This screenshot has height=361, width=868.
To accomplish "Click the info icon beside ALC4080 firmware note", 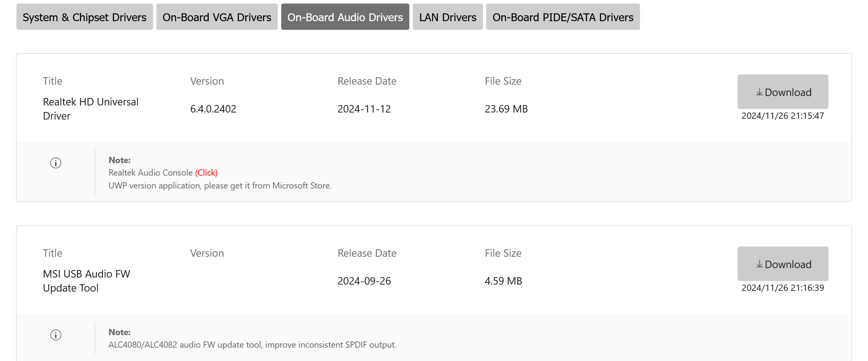I will click(56, 335).
